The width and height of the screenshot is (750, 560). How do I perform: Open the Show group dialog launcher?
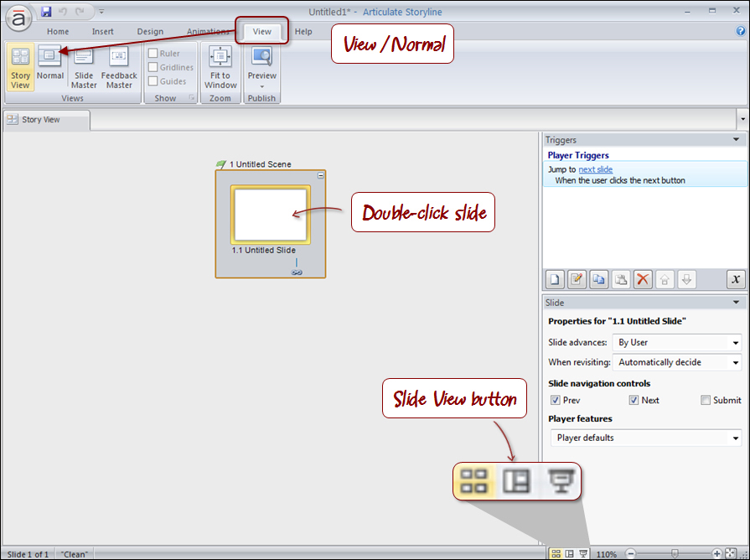point(191,97)
